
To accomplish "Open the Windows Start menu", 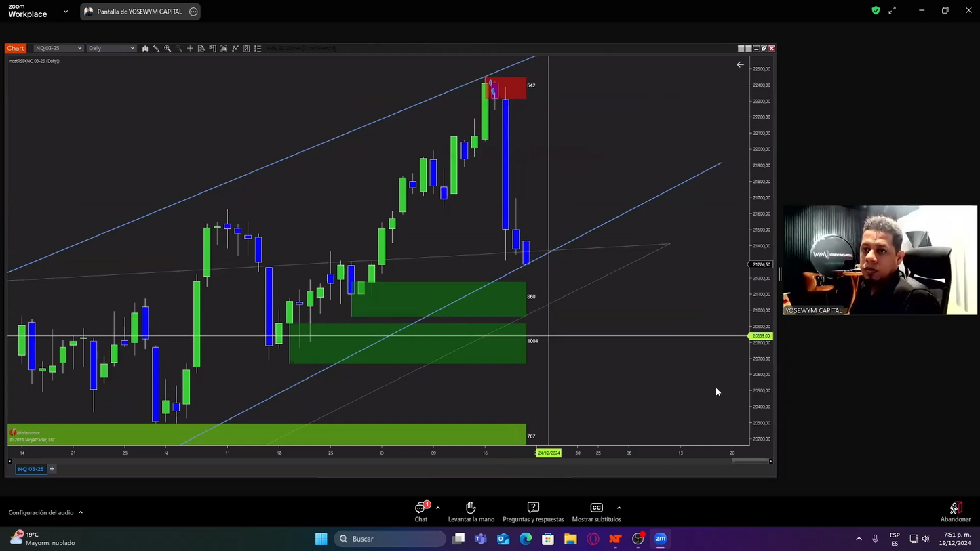I will [321, 539].
